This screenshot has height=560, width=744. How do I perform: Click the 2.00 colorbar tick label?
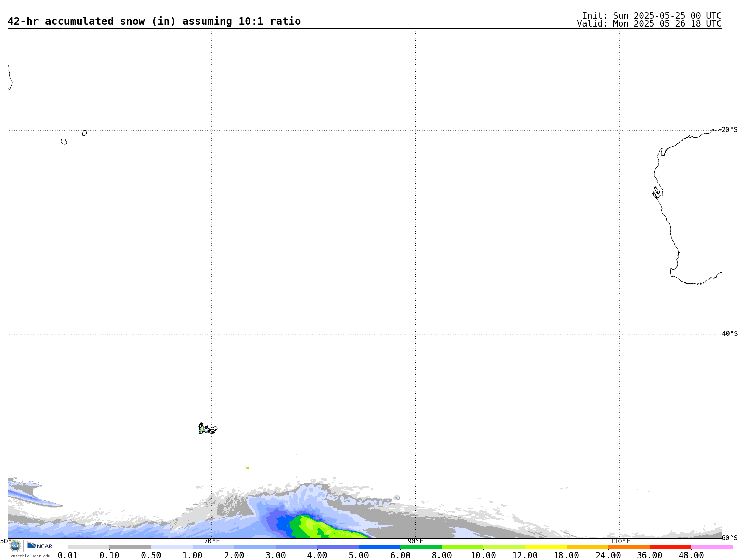point(234,556)
